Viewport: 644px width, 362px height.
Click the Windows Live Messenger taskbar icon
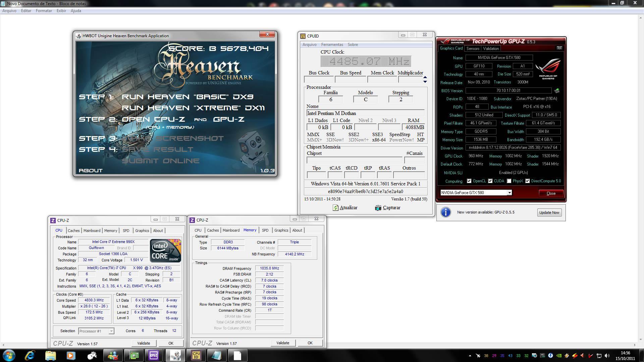[x=113, y=355]
